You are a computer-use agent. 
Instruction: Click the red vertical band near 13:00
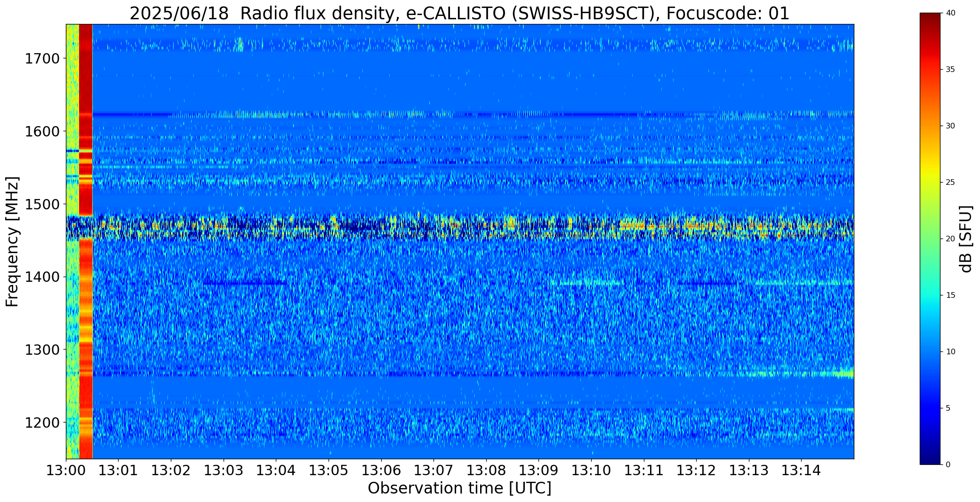tap(86, 241)
